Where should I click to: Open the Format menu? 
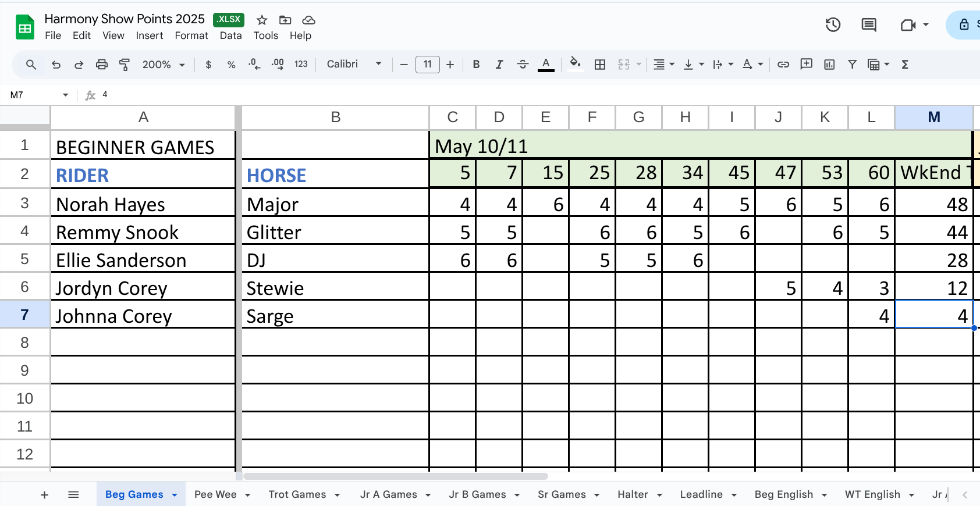pyautogui.click(x=191, y=35)
